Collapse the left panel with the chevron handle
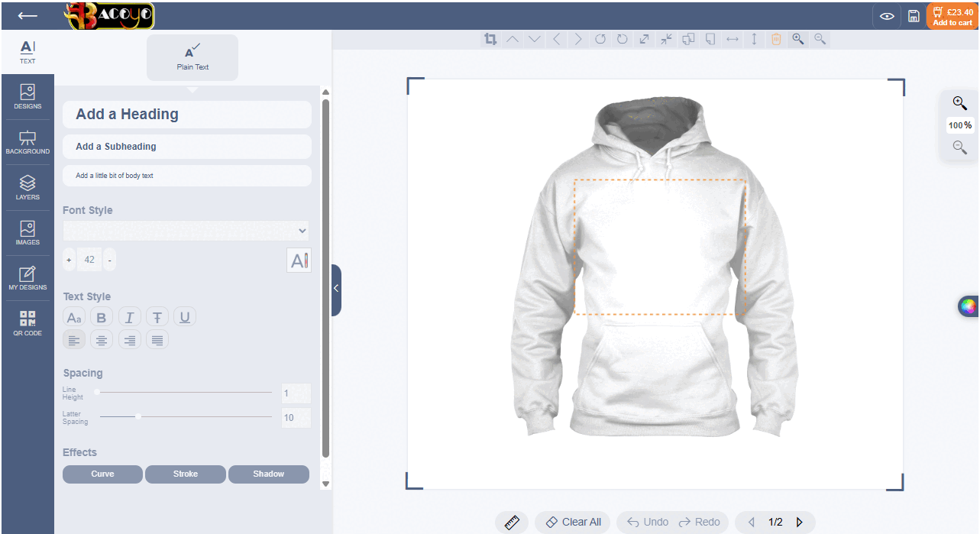Screen dimensions: 980x534 point(336,289)
